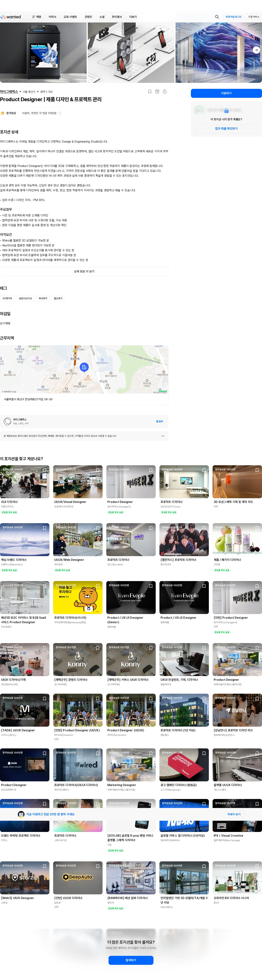The width and height of the screenshot is (262, 980).
Task: Bookmark the 제품 / 패키지 디자이너 card
Action: click(x=257, y=528)
